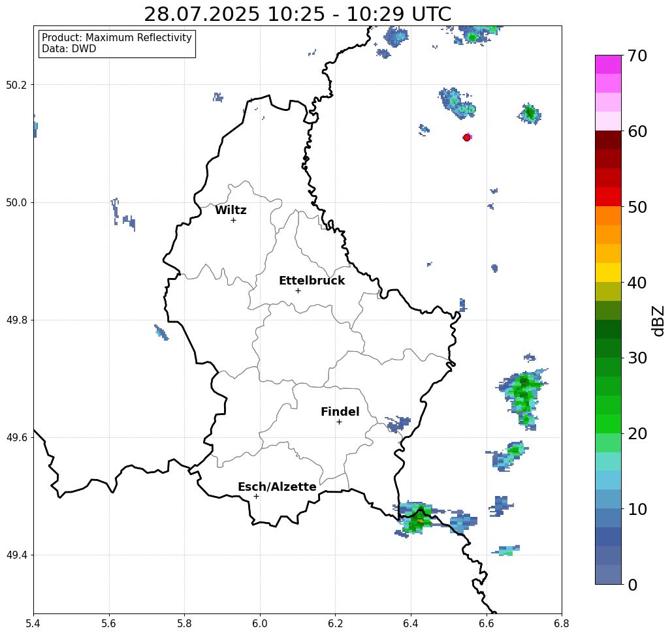Click the plus marker below Wiltz
This screenshot has width=672, height=635.
(233, 220)
